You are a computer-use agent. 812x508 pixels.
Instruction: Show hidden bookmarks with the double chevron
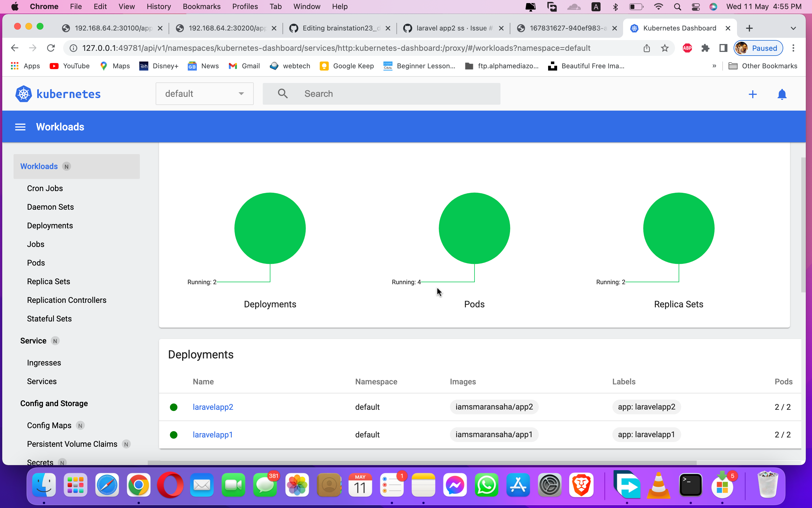[714, 66]
